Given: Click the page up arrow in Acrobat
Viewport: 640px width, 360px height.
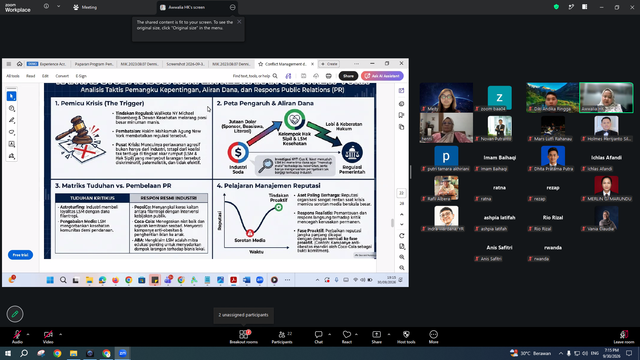Looking at the screenshot, I should coord(402,214).
